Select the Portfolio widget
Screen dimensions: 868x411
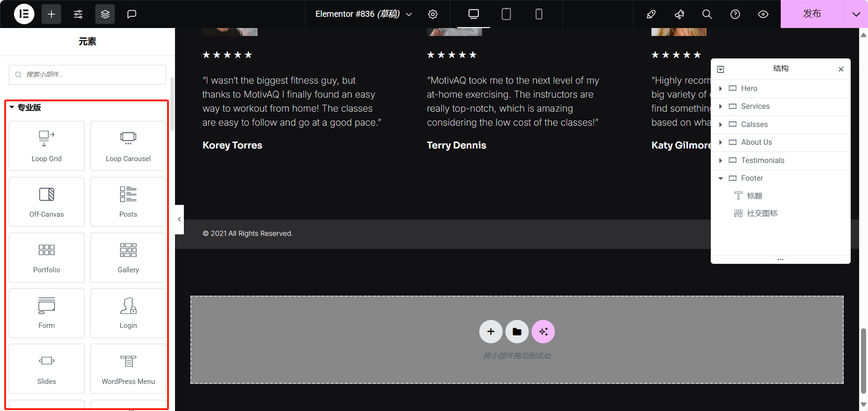[x=47, y=257]
